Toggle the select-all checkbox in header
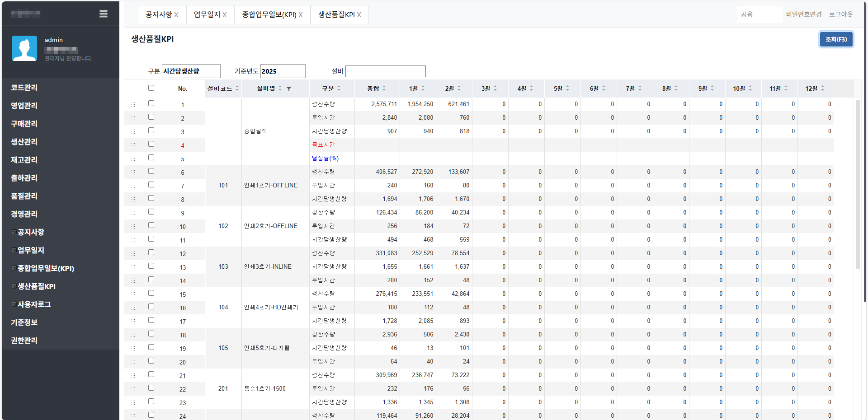The height and width of the screenshot is (420, 868). point(151,88)
